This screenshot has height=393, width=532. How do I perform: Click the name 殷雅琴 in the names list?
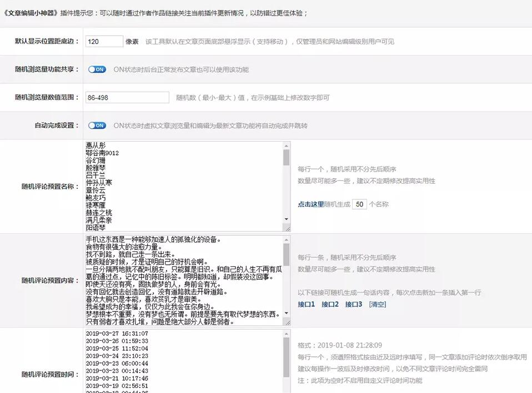click(x=96, y=168)
